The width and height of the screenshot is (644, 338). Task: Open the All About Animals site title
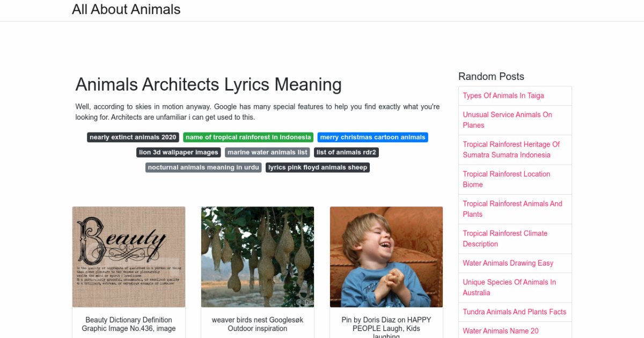point(126,10)
